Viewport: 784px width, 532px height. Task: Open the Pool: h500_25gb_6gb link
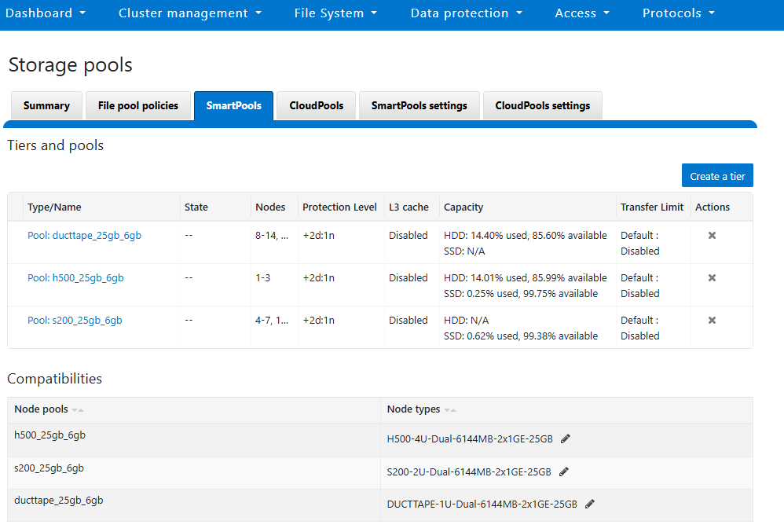pyautogui.click(x=75, y=277)
